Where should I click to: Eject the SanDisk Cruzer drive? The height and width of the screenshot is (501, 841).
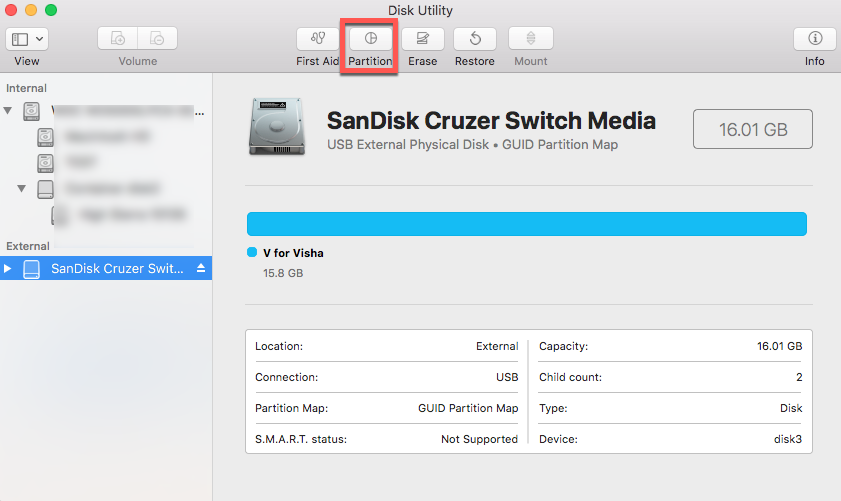point(201,268)
